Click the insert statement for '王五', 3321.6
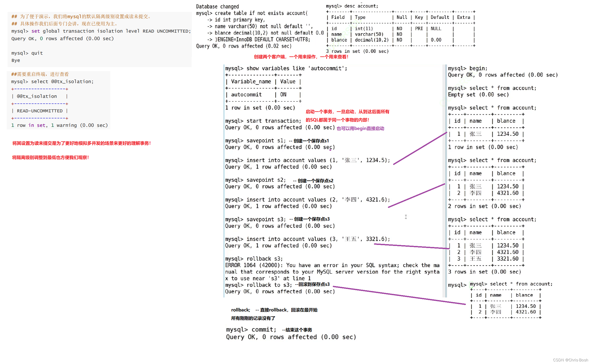Viewport: 592px width, 364px height. pyautogui.click(x=307, y=239)
